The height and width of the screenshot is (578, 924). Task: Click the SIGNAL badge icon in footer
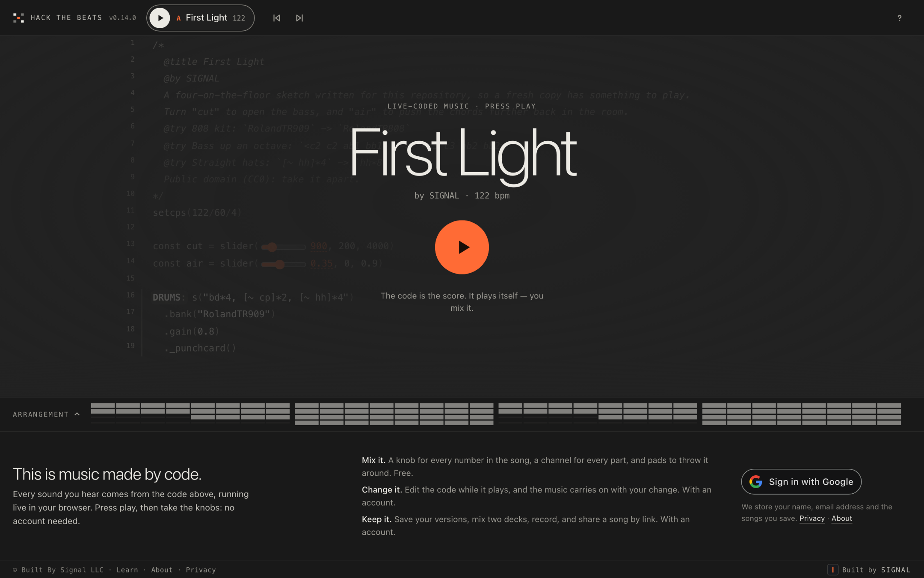tap(832, 570)
